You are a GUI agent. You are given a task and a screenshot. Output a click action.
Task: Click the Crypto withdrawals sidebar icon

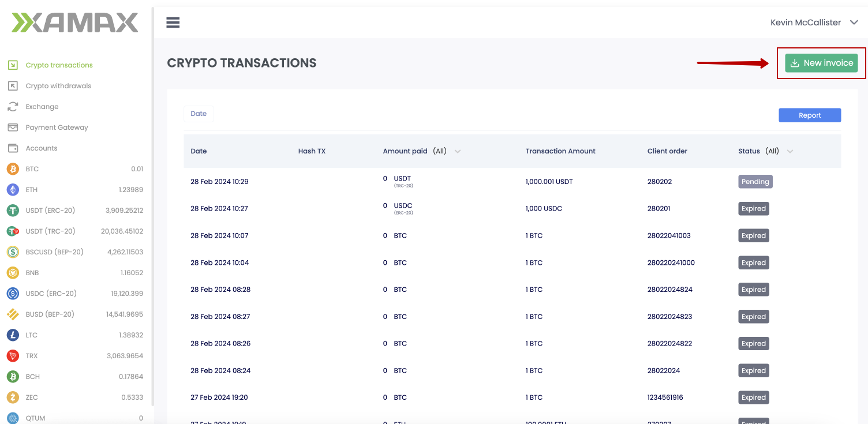point(13,86)
